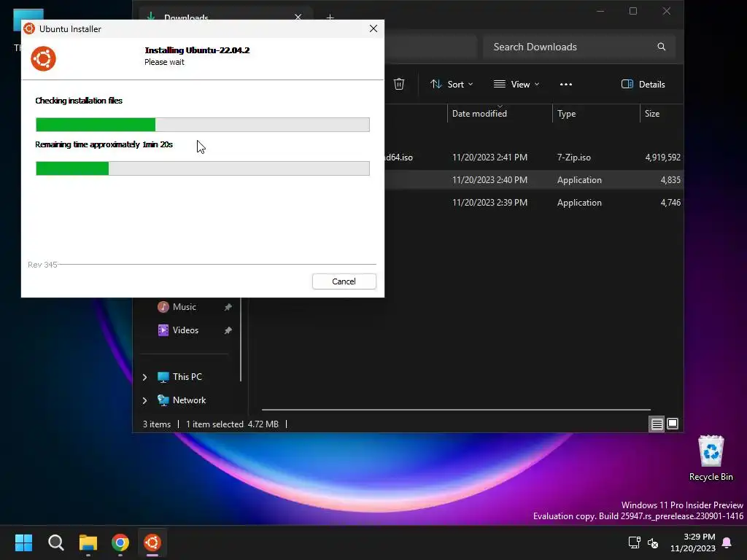
Task: Select the 7-Zip.iso file row
Action: click(533, 157)
